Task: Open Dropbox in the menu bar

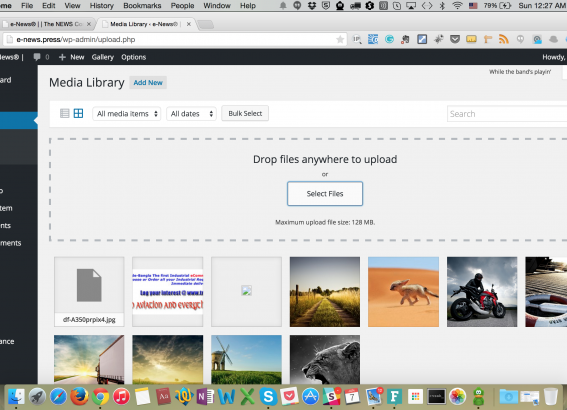Action: (311, 5)
